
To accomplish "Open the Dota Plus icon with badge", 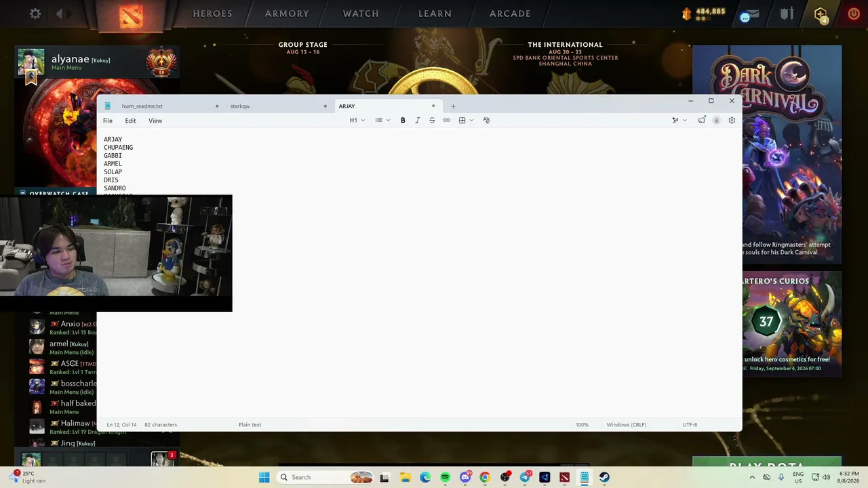I will click(x=821, y=14).
